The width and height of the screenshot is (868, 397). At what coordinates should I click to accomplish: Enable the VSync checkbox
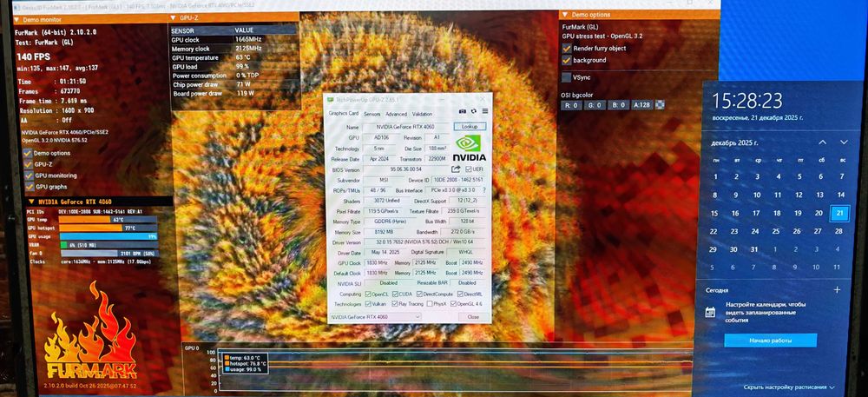[x=566, y=77]
